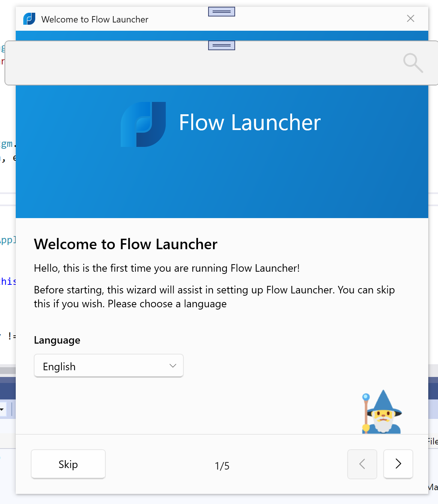Click the 1/5 page indicator
The image size is (438, 504).
222,466
